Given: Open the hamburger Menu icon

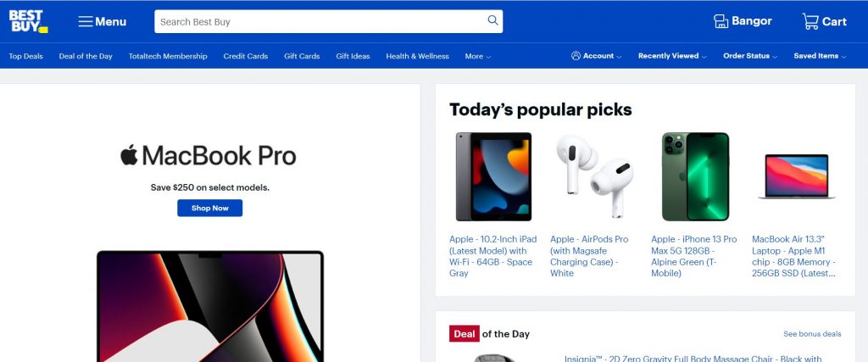Looking at the screenshot, I should [x=86, y=21].
